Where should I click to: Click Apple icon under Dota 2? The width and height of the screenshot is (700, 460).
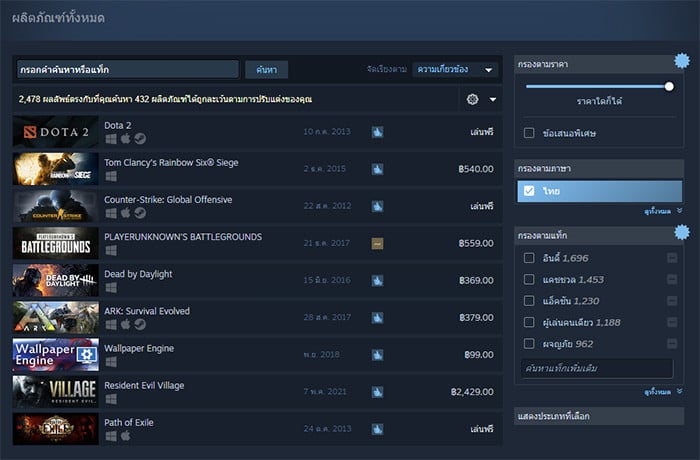[125, 139]
